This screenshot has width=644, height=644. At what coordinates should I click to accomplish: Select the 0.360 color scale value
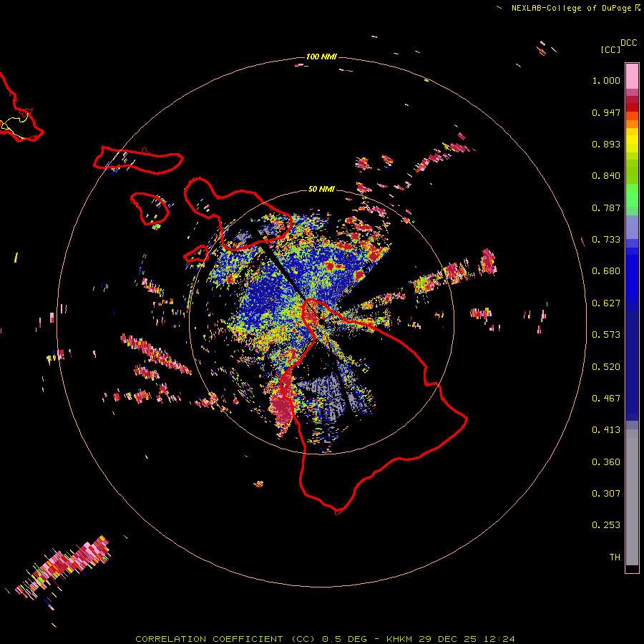click(606, 462)
